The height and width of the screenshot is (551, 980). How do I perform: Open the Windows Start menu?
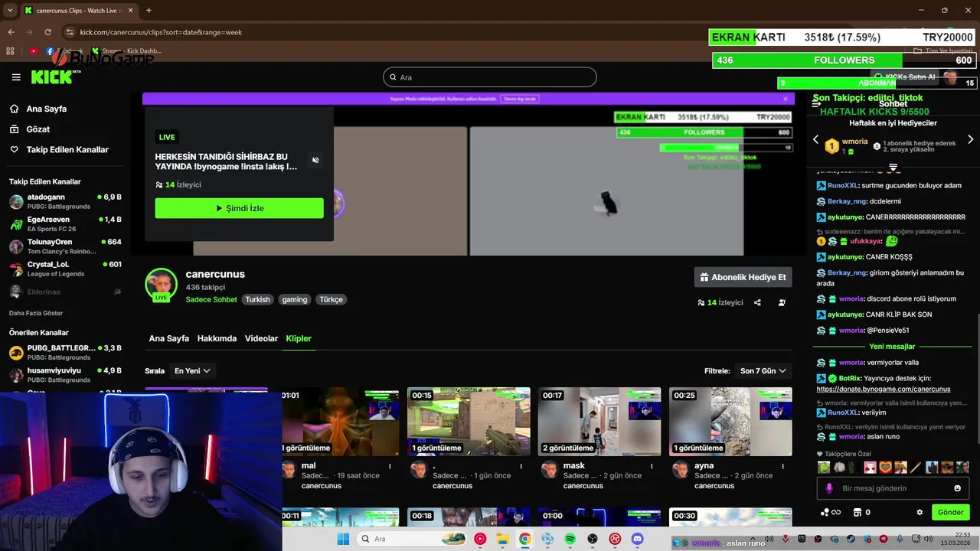(344, 539)
